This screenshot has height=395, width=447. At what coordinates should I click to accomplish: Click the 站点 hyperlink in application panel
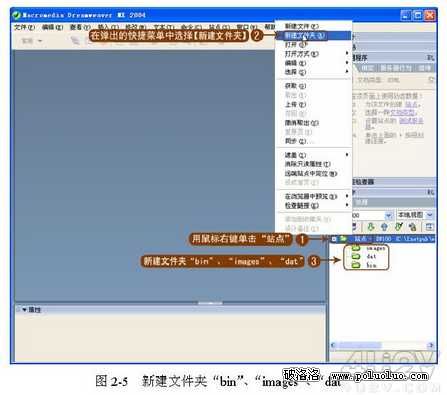point(411,104)
